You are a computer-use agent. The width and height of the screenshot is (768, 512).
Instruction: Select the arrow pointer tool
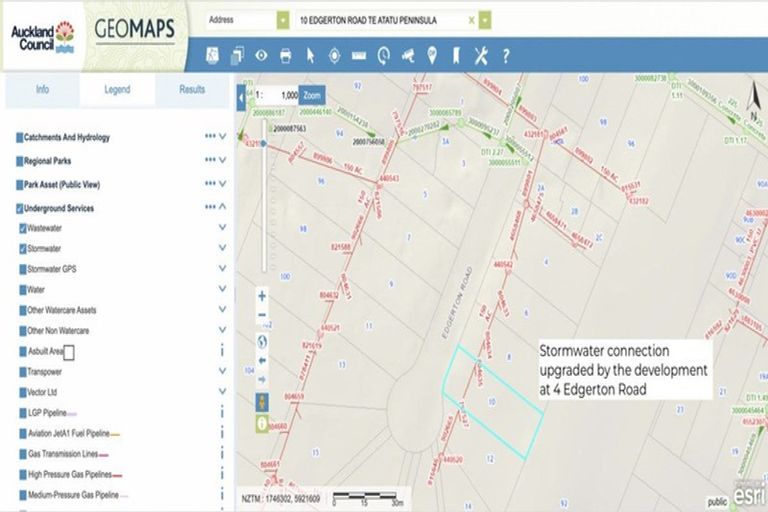click(x=310, y=56)
